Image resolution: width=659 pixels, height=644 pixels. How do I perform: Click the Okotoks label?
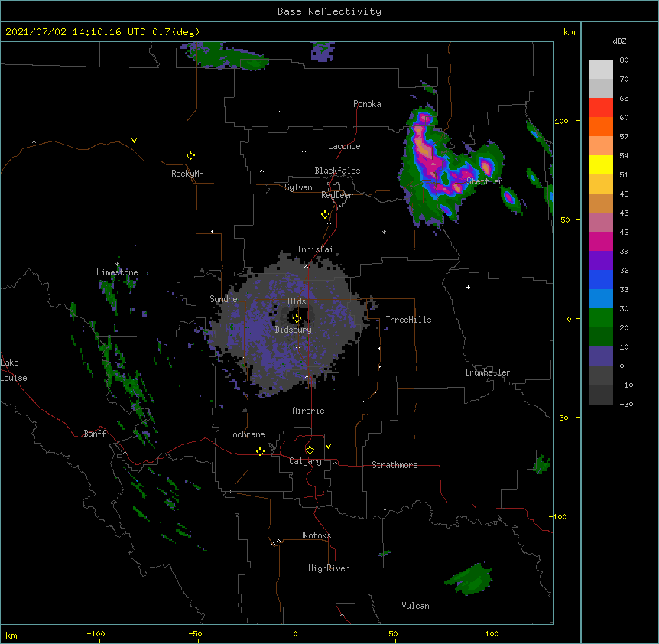coord(315,535)
